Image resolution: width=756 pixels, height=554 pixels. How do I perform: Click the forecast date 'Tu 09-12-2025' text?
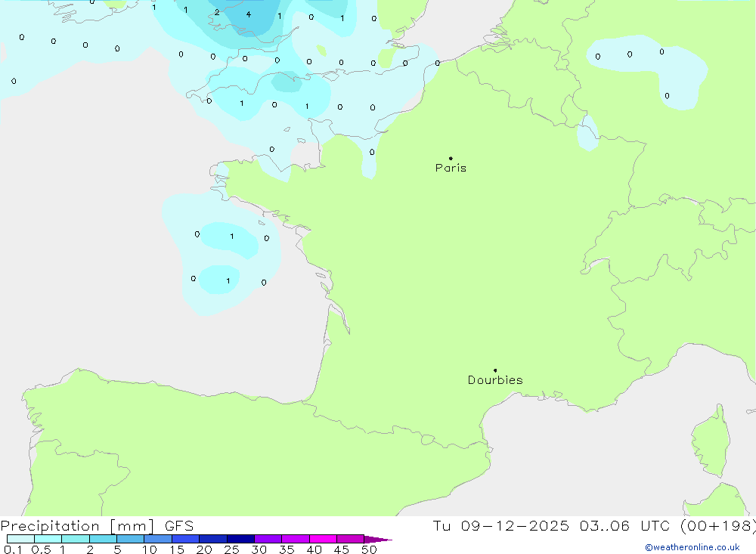coord(500,525)
